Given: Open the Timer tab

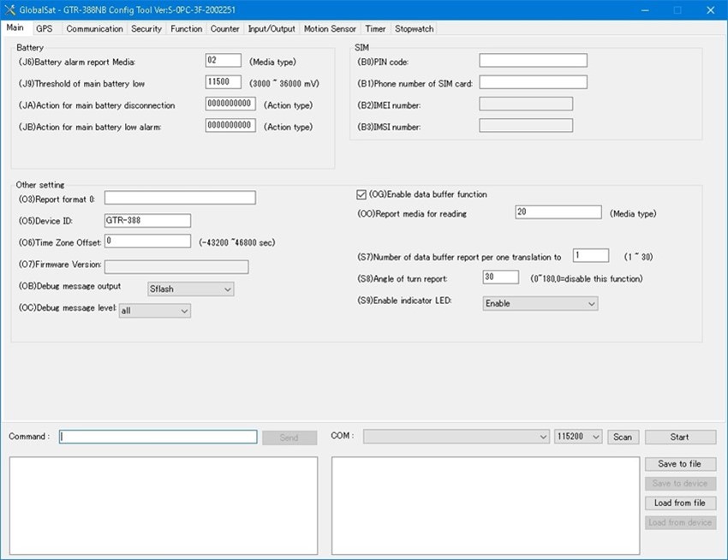Looking at the screenshot, I should [375, 29].
